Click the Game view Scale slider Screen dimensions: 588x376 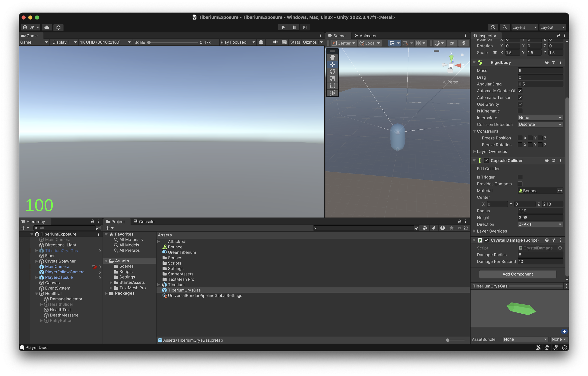[x=173, y=42]
